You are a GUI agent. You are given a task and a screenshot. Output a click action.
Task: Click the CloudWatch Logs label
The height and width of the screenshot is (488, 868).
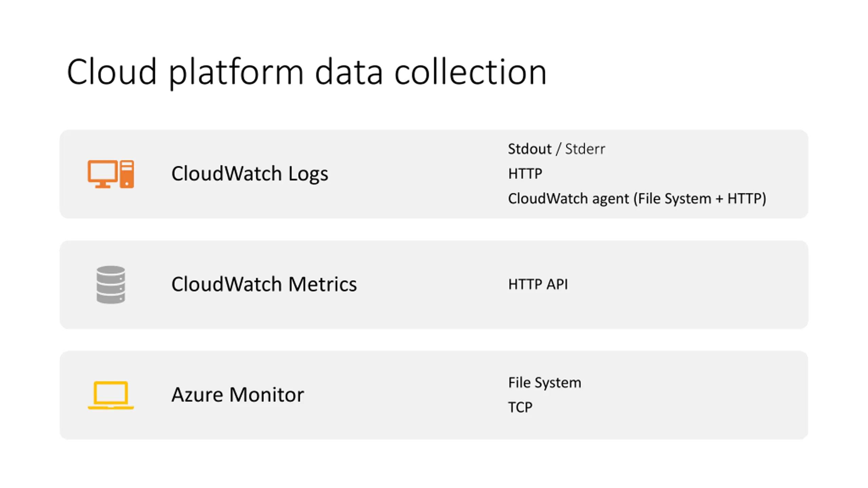pos(250,174)
